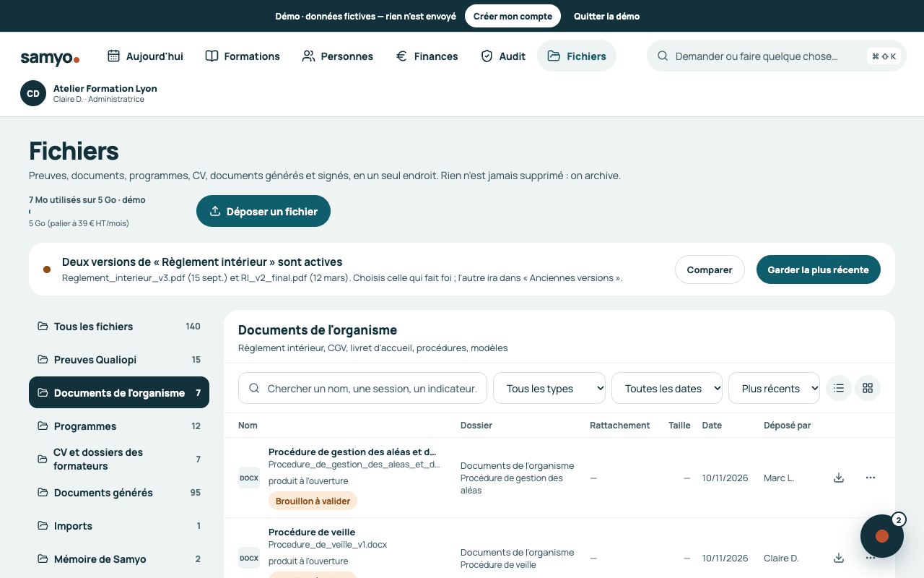Click the samyo logo
Image resolution: width=924 pixels, height=578 pixels.
[50, 57]
